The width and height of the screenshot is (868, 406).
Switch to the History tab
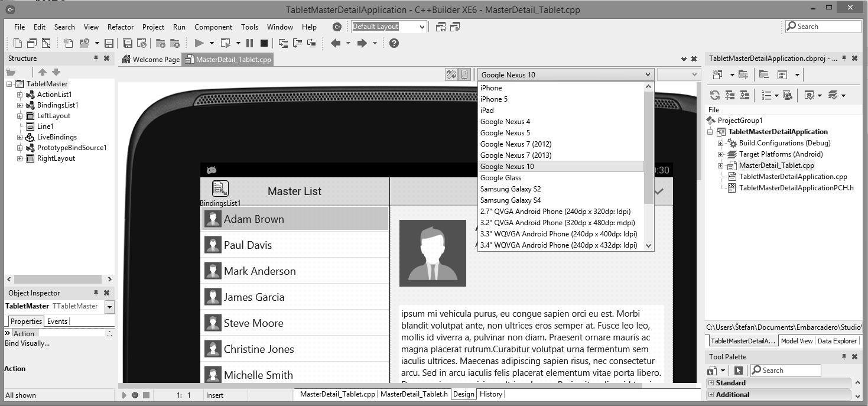(491, 394)
